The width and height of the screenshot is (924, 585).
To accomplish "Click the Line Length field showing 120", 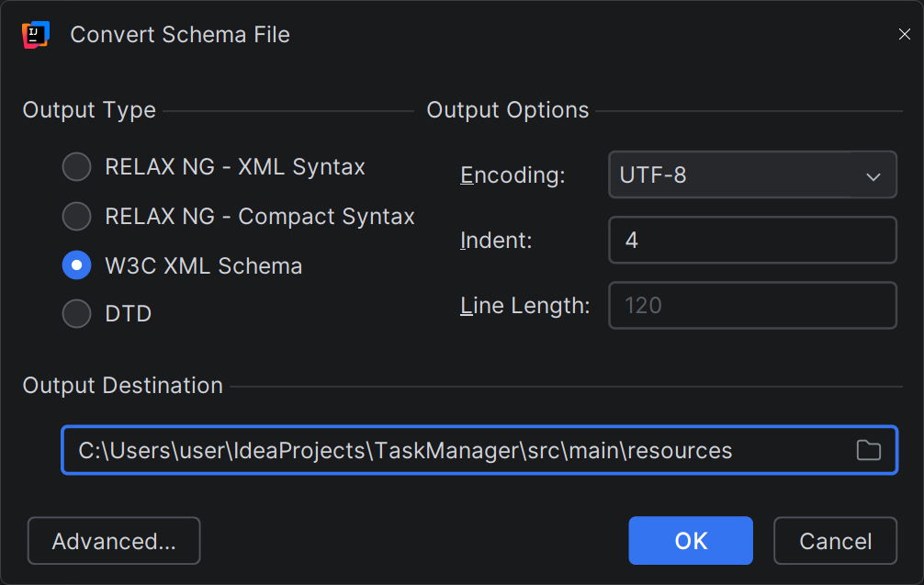I will pyautogui.click(x=751, y=305).
